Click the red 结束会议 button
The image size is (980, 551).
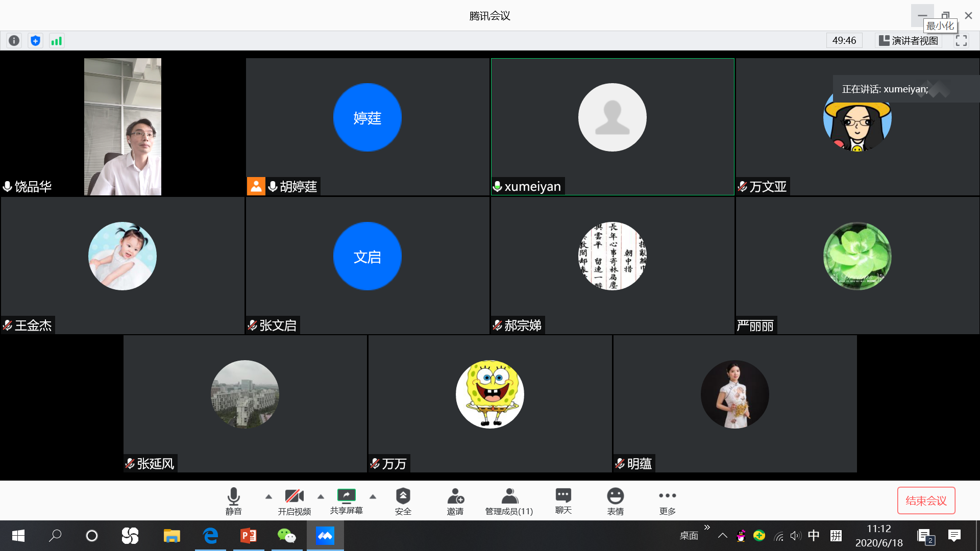click(926, 500)
